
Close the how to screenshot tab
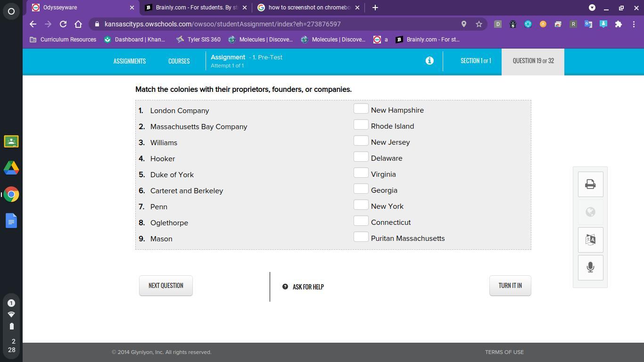click(357, 8)
